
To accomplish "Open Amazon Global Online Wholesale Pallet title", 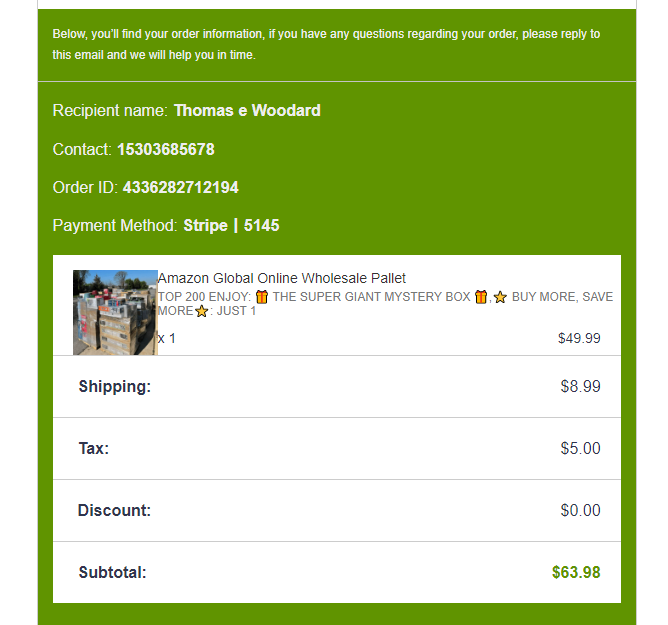I will [282, 278].
